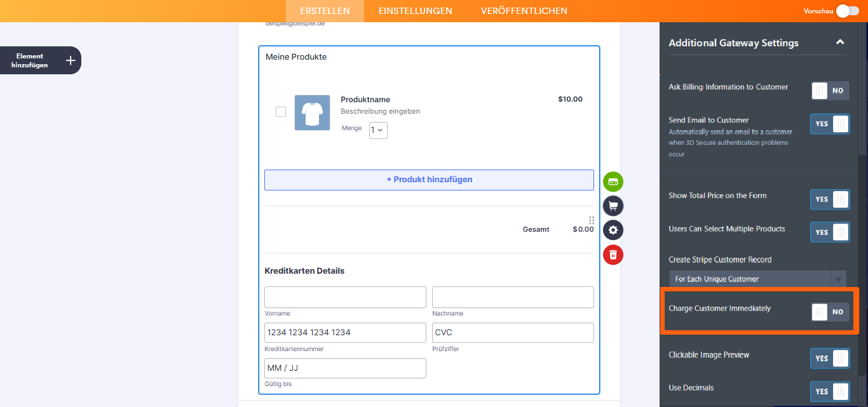Disable Send Email to Customer
Viewport: 868px width, 407px height.
(830, 124)
